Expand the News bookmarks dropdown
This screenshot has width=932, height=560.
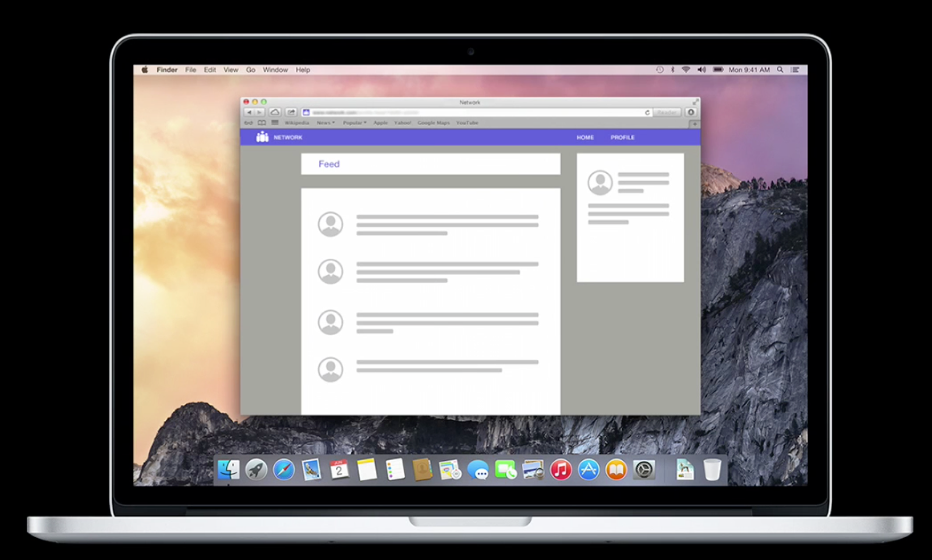(x=326, y=123)
